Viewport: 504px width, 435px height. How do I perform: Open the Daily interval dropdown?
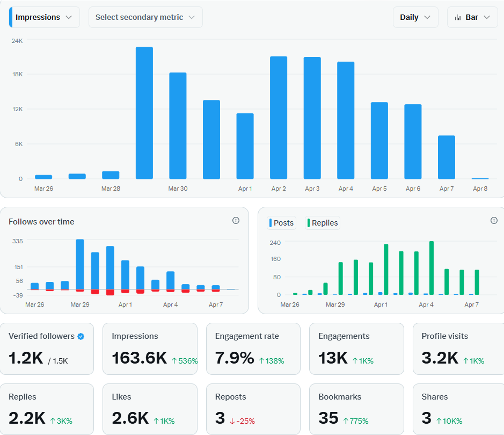point(415,17)
